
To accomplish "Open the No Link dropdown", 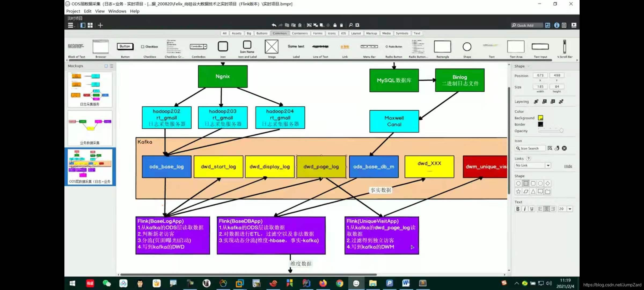I will pos(548,165).
